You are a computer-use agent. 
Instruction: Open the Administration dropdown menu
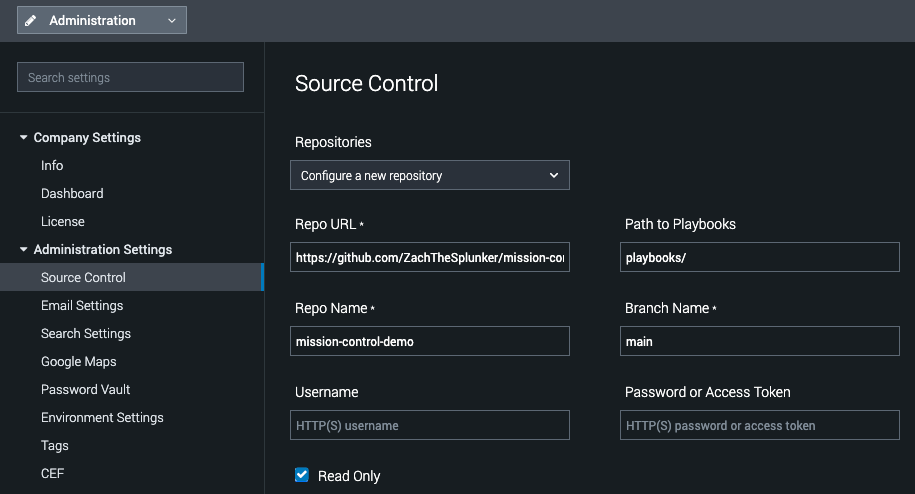(x=102, y=20)
